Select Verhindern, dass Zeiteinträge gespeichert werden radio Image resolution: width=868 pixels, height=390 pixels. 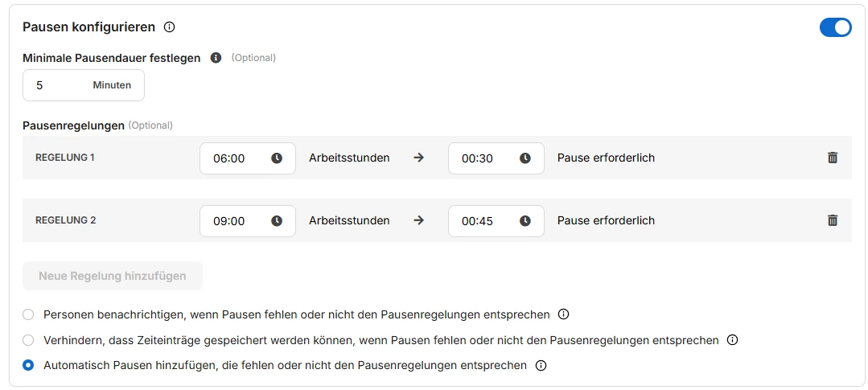29,340
